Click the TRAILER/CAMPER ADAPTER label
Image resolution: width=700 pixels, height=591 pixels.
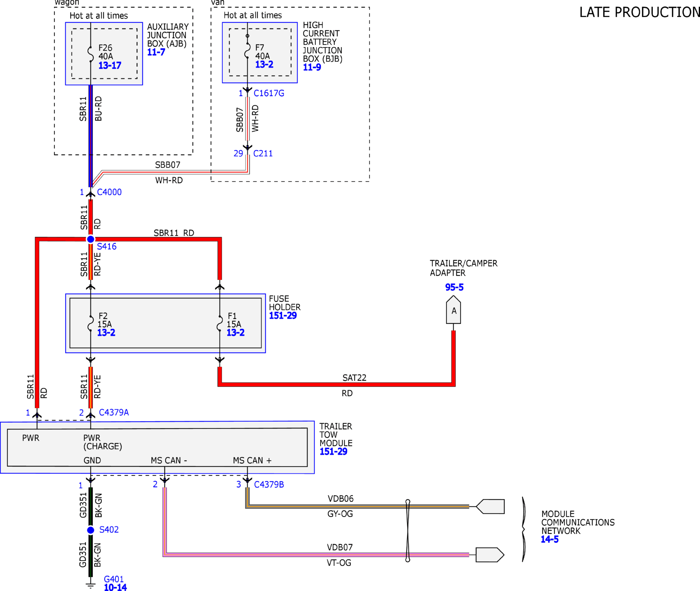(x=463, y=268)
